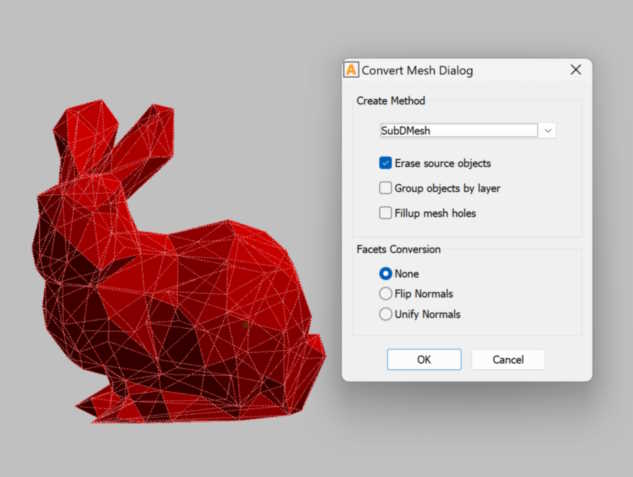Click the Convert Mesh Dialog title text
The height and width of the screenshot is (477, 633).
[x=417, y=71]
